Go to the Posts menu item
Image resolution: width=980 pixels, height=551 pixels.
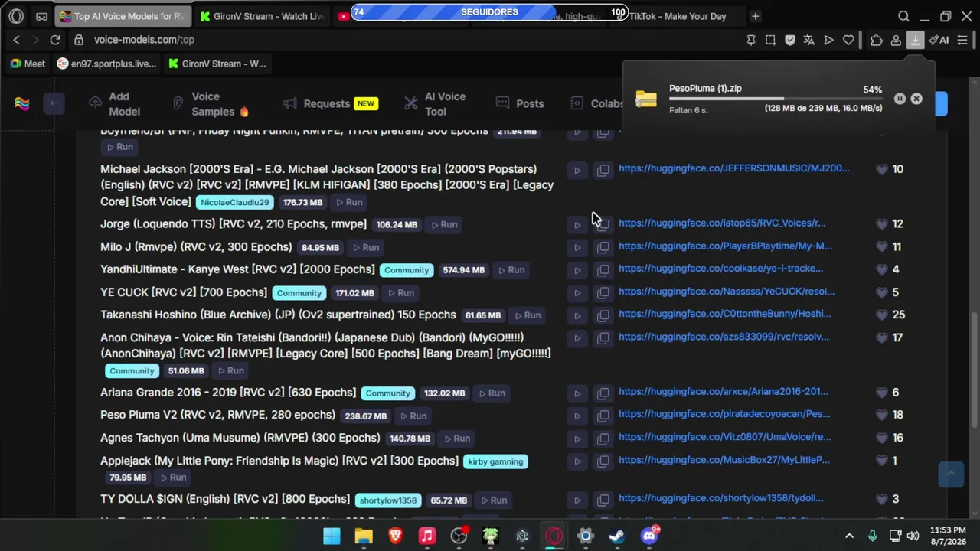tap(520, 104)
